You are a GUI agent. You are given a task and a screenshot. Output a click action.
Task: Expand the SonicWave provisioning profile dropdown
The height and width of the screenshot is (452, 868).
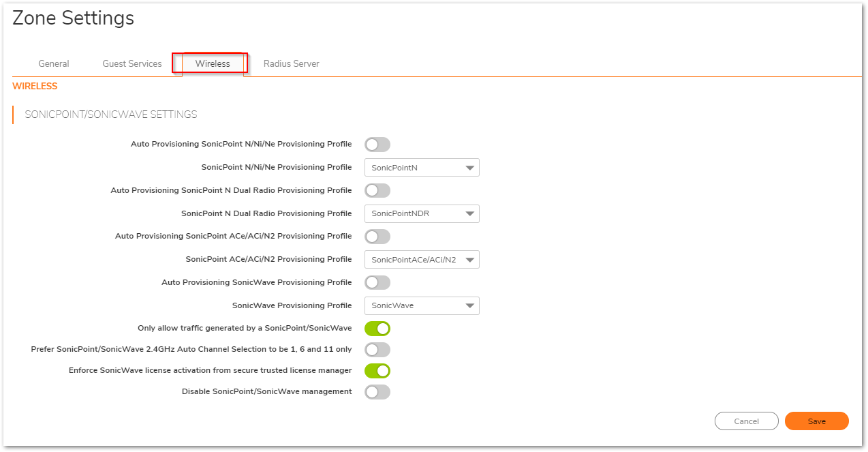click(421, 306)
